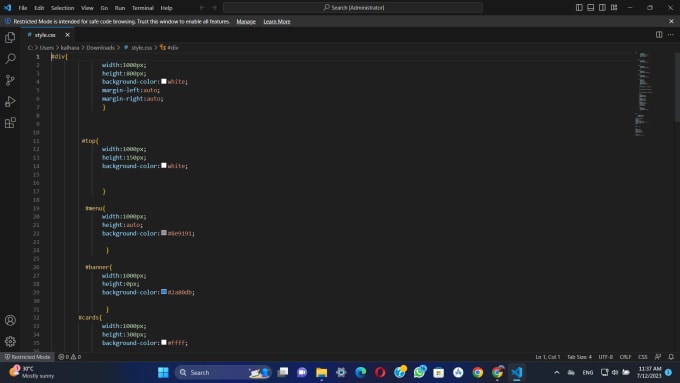The width and height of the screenshot is (680, 383).
Task: Open the Selection menu
Action: pyautogui.click(x=62, y=8)
